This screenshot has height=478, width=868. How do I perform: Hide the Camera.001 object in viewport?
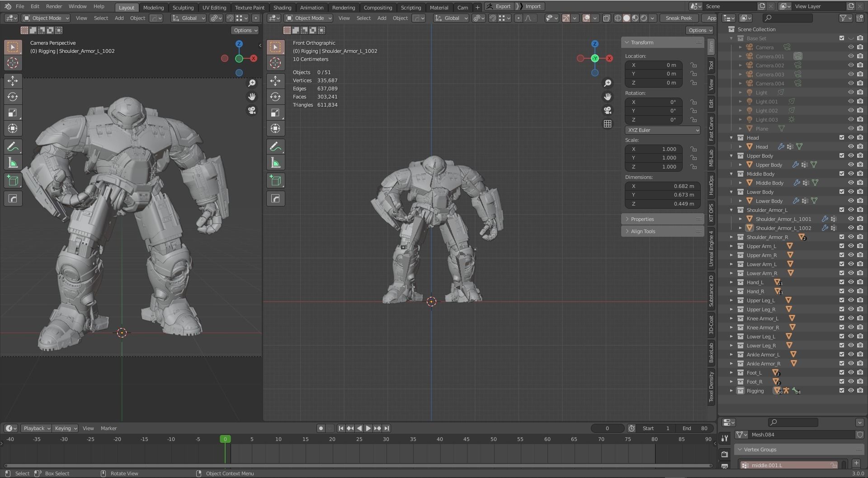pyautogui.click(x=850, y=56)
